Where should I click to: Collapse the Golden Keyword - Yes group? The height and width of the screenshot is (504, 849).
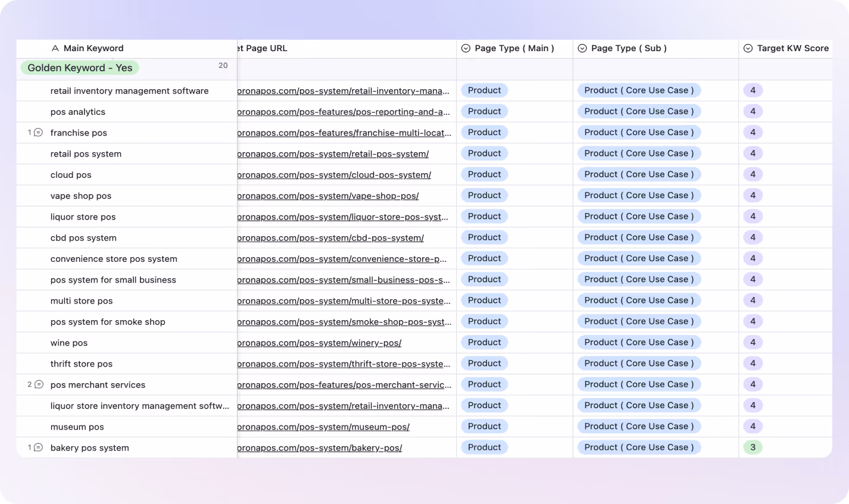80,68
